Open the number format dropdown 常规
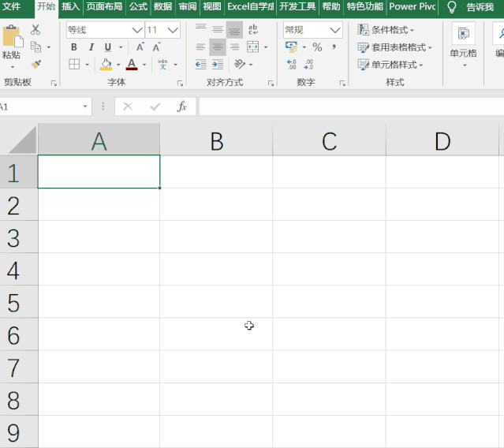The height and width of the screenshot is (448, 504). pyautogui.click(x=335, y=30)
